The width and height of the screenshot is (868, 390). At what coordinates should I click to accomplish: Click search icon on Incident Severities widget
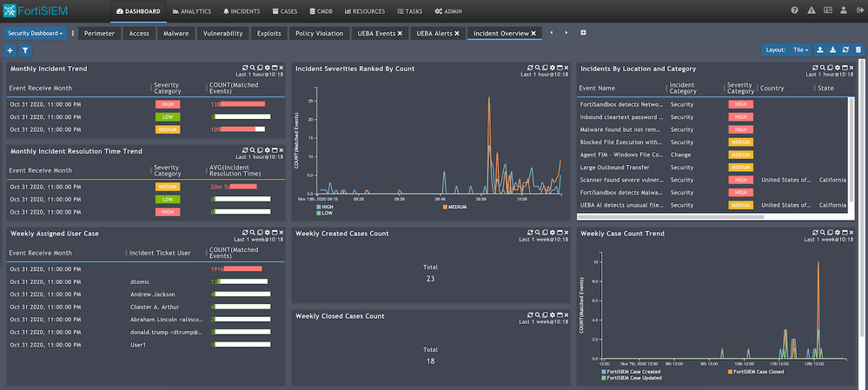coord(539,68)
